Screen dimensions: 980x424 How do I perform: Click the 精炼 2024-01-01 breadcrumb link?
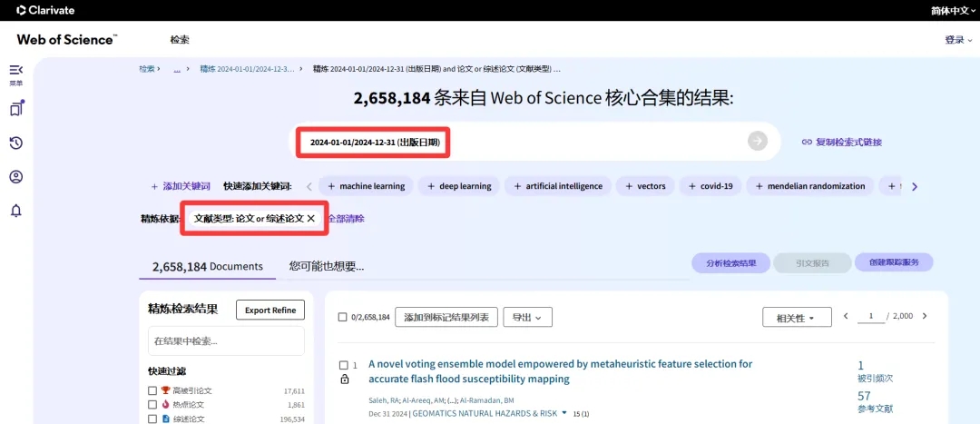point(248,69)
